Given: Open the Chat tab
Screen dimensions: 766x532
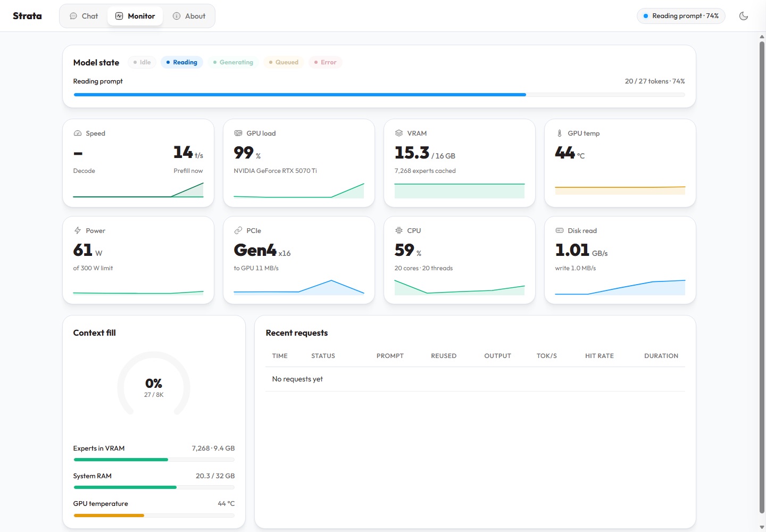Looking at the screenshot, I should [84, 16].
